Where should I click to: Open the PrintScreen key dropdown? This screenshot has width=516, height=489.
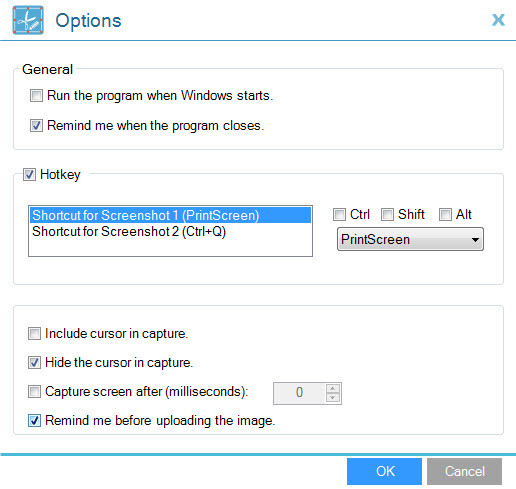point(410,239)
